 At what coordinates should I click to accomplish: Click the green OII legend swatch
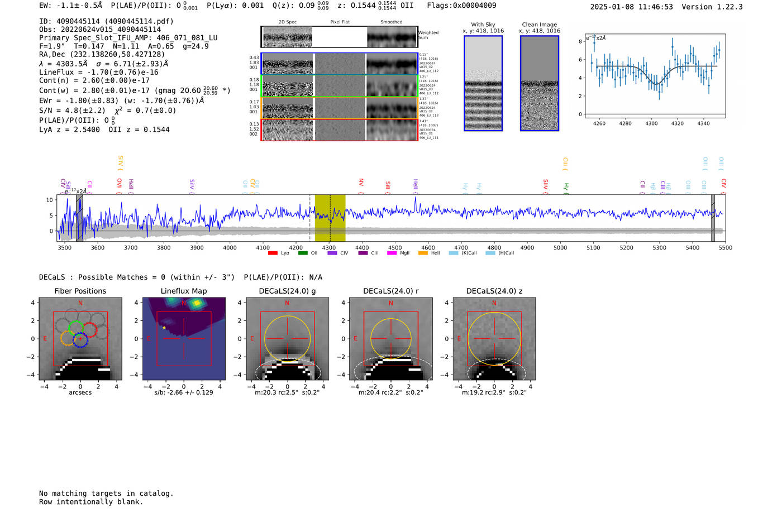coord(303,253)
